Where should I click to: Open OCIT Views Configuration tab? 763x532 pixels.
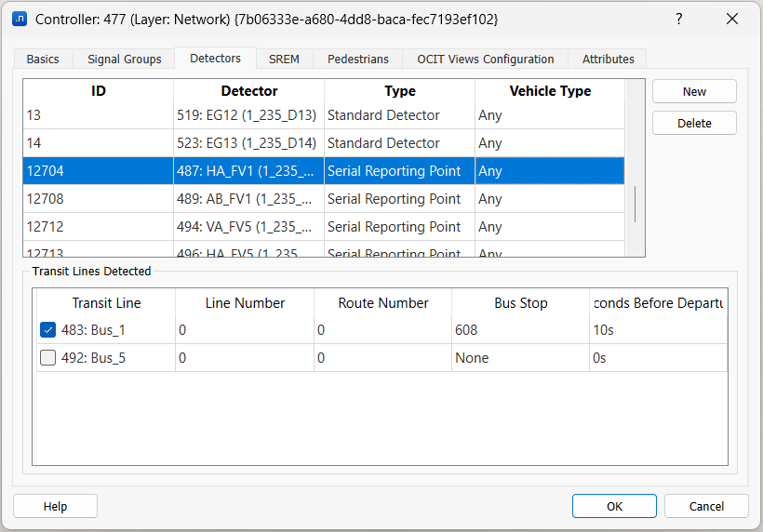coord(485,59)
